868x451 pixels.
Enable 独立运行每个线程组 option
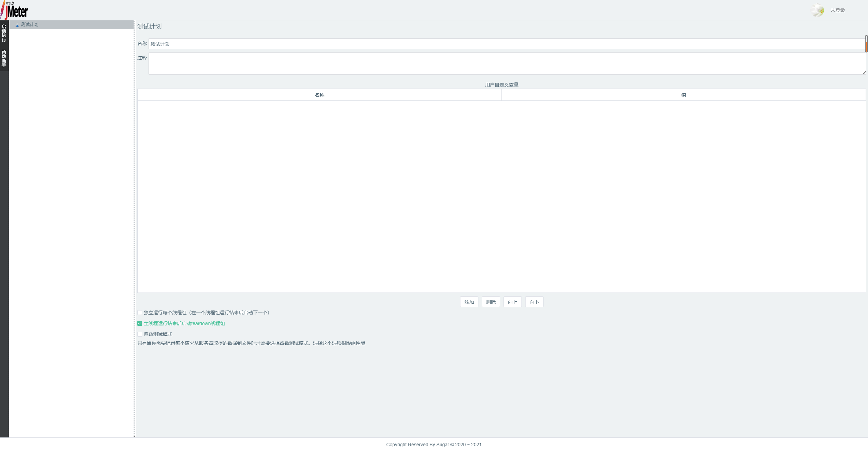pyautogui.click(x=139, y=313)
